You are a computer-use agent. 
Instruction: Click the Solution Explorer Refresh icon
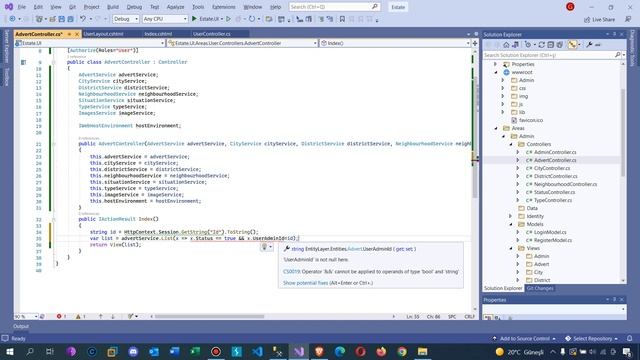541,45
